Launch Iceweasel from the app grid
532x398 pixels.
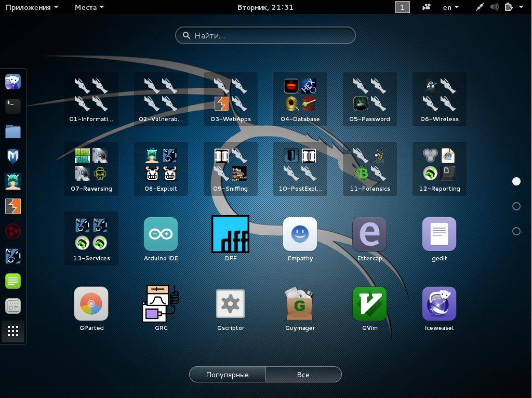tap(440, 308)
